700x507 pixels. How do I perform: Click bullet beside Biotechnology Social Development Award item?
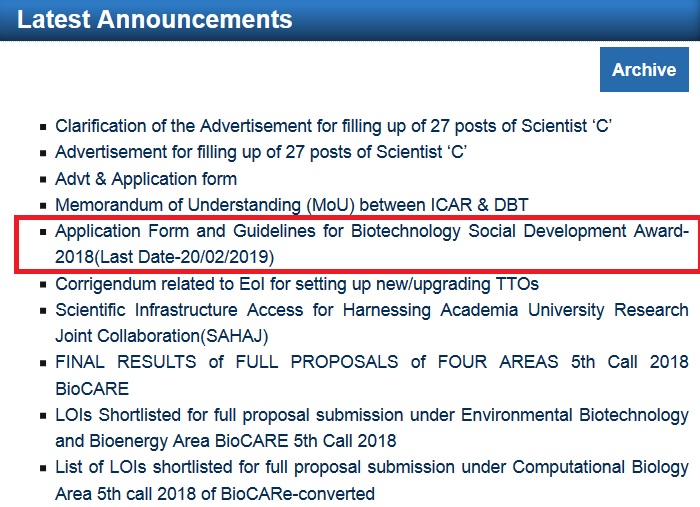(x=43, y=232)
